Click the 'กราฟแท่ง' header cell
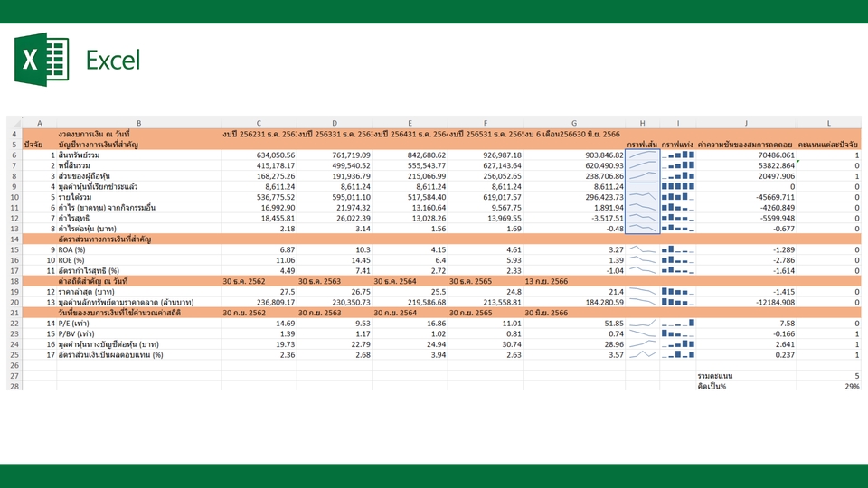This screenshot has width=868, height=488. pos(677,145)
